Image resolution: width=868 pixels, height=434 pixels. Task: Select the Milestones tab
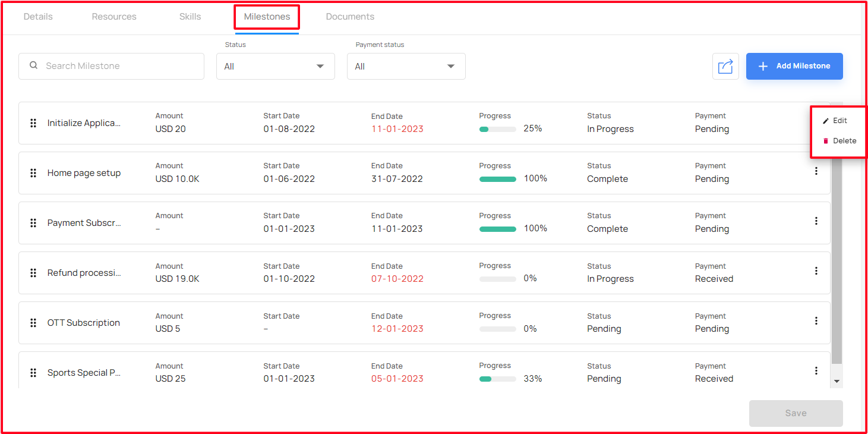[x=267, y=17]
